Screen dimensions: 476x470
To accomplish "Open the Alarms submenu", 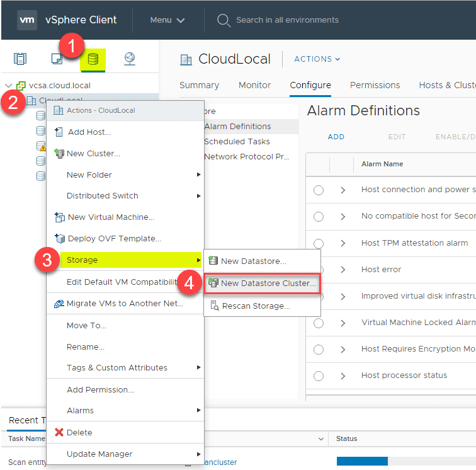I will 125,410.
